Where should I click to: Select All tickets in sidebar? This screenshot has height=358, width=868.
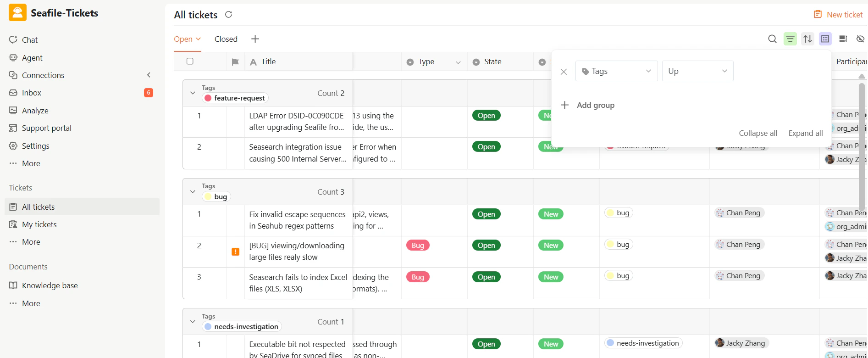coord(82,207)
